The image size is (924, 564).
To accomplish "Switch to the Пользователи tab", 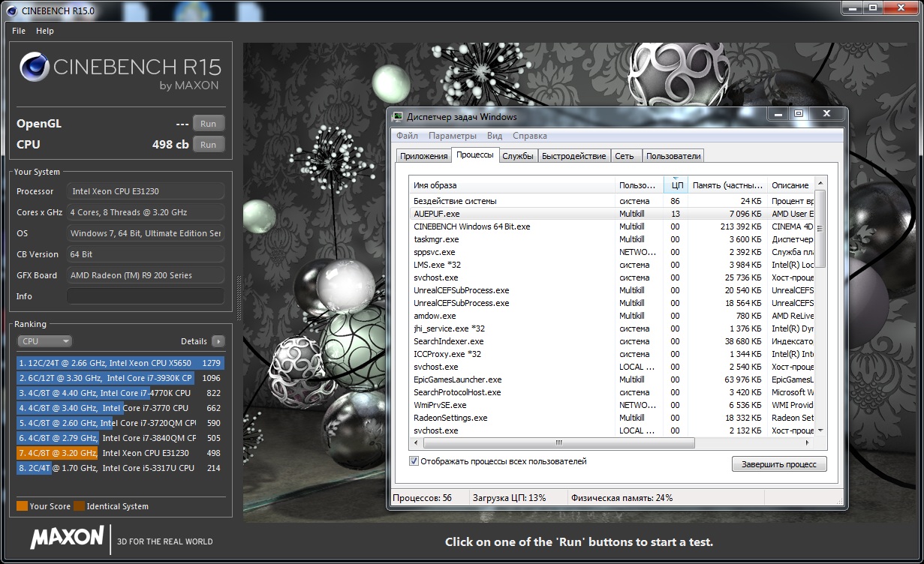I will coord(673,156).
